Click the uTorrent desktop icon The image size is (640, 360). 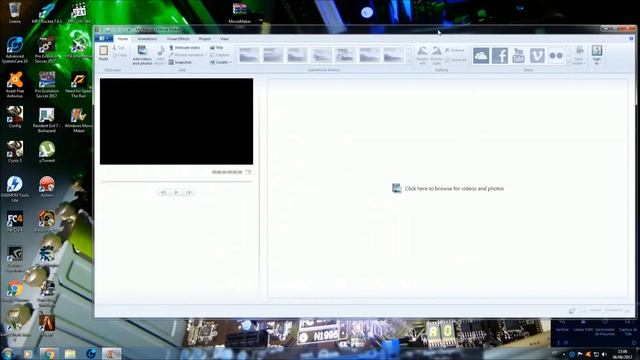[47, 152]
